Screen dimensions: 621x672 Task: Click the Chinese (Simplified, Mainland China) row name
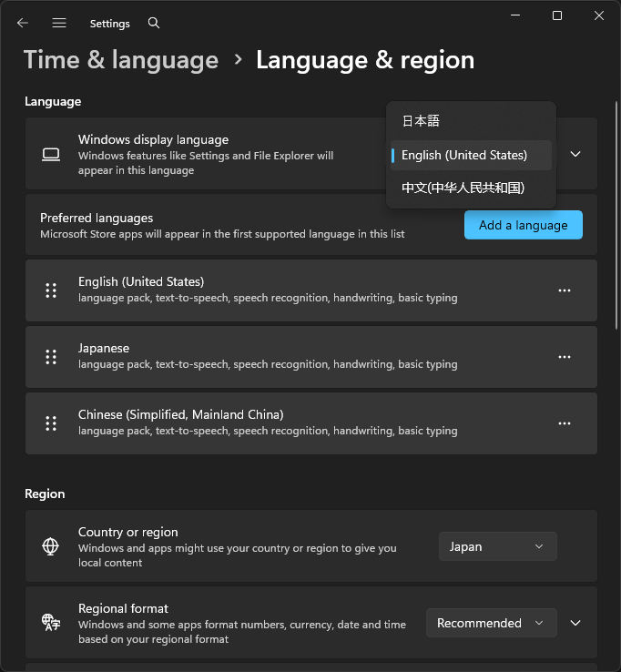tap(180, 414)
